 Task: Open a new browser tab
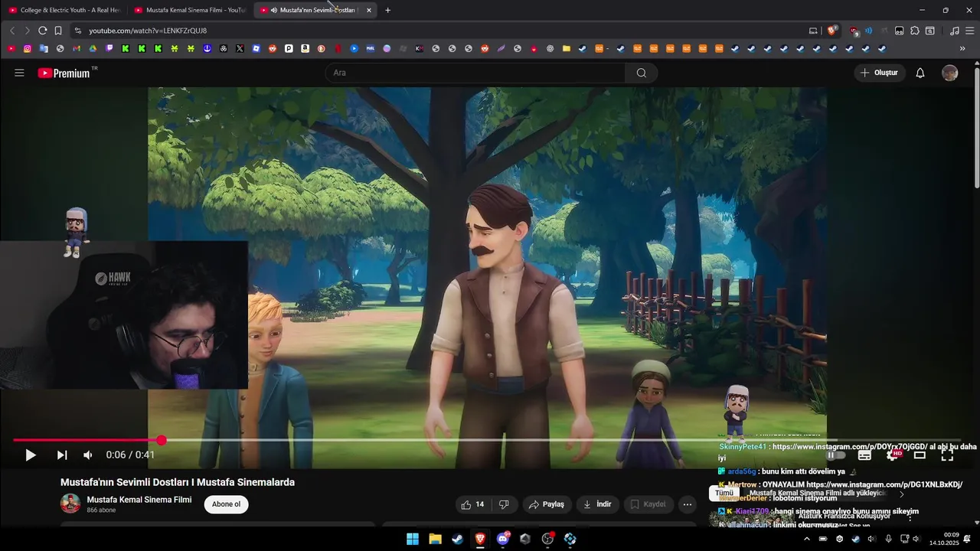click(387, 10)
